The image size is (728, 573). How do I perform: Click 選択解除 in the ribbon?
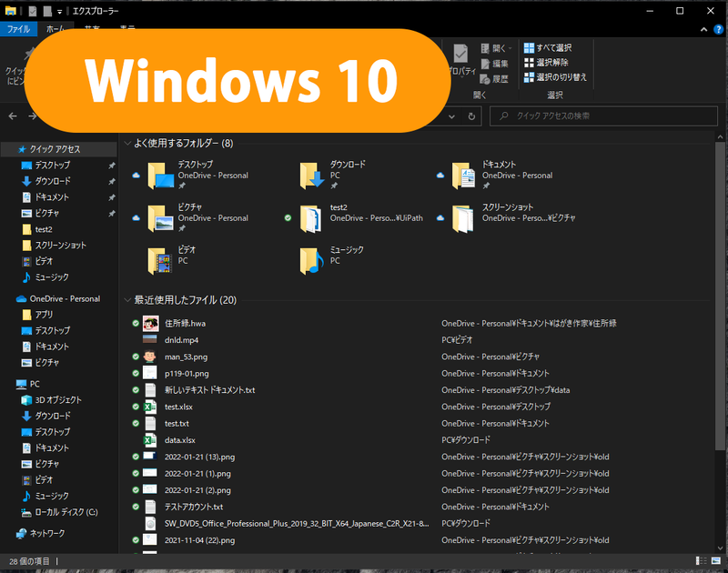click(x=546, y=63)
